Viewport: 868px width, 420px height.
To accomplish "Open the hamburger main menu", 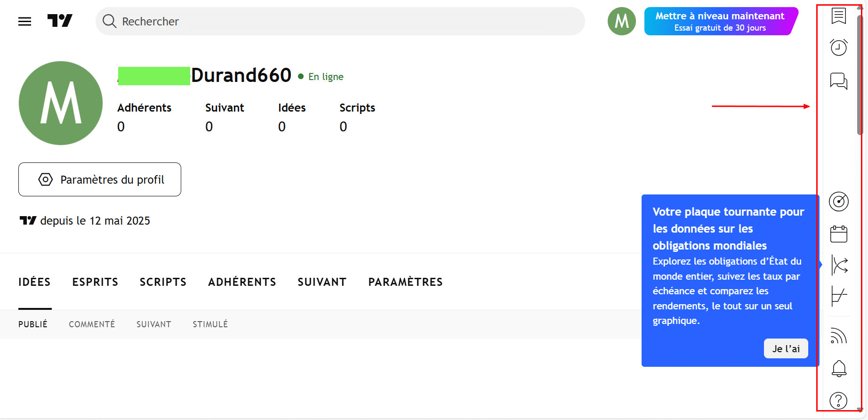I will point(24,21).
